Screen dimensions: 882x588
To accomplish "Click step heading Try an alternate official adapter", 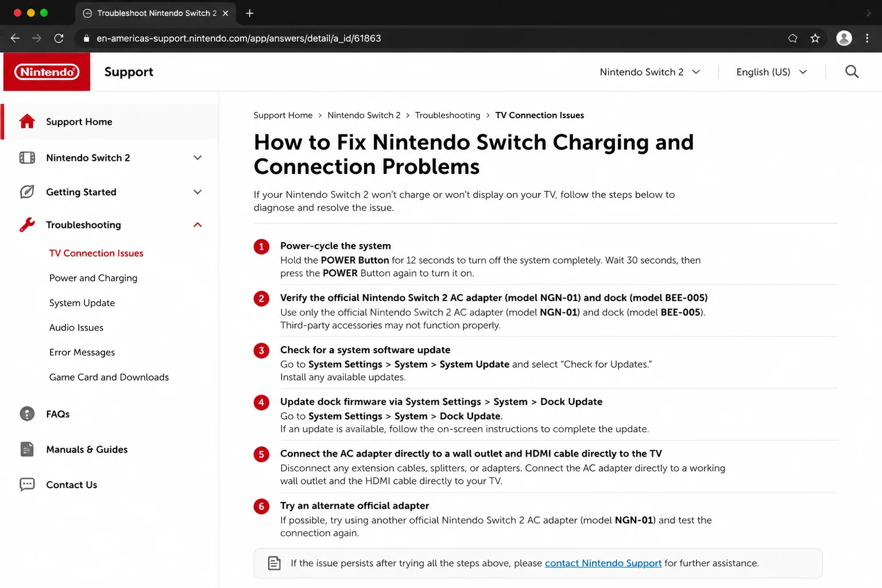I will coord(355,505).
